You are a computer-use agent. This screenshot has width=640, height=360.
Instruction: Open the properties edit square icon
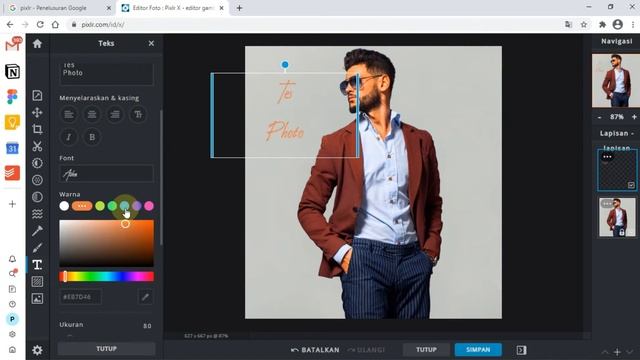(37, 96)
